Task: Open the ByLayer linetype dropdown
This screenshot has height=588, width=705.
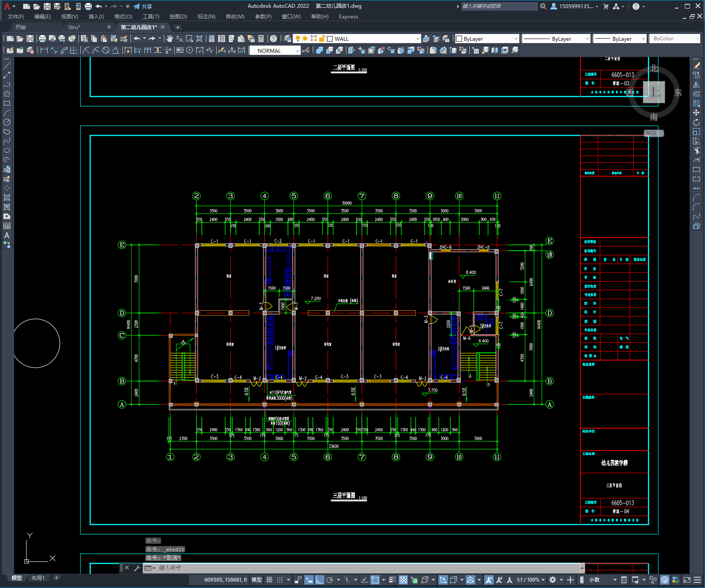Action: pos(587,39)
